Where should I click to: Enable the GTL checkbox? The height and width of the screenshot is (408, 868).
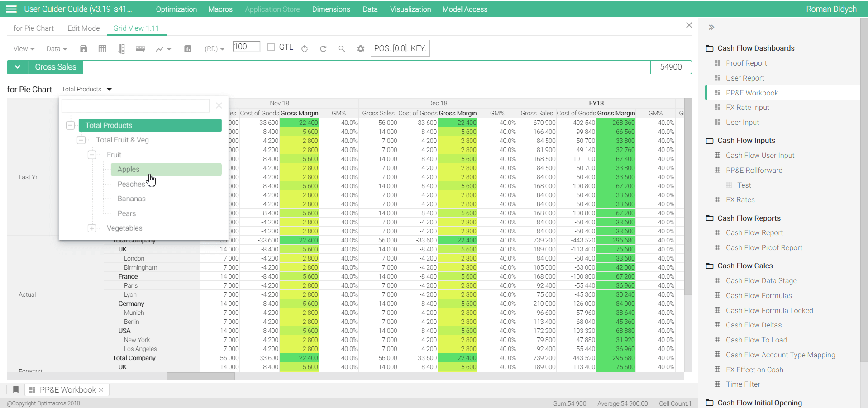pyautogui.click(x=271, y=47)
